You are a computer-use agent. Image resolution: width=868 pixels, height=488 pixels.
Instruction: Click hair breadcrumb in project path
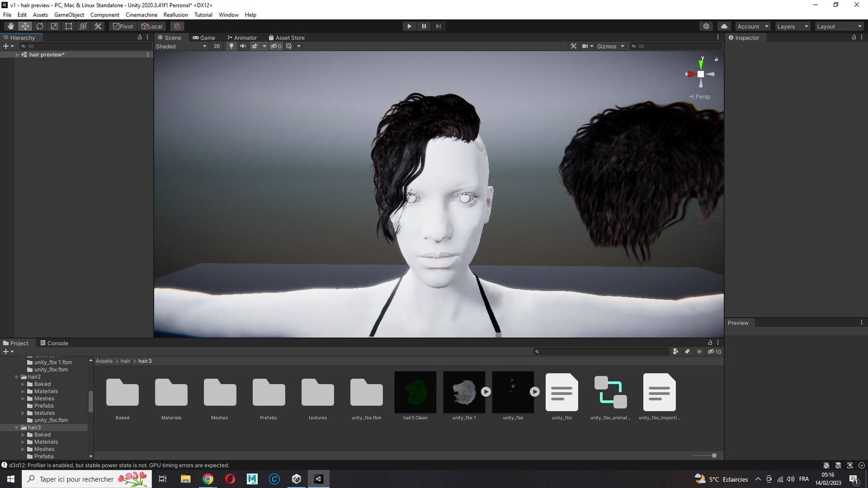click(125, 361)
